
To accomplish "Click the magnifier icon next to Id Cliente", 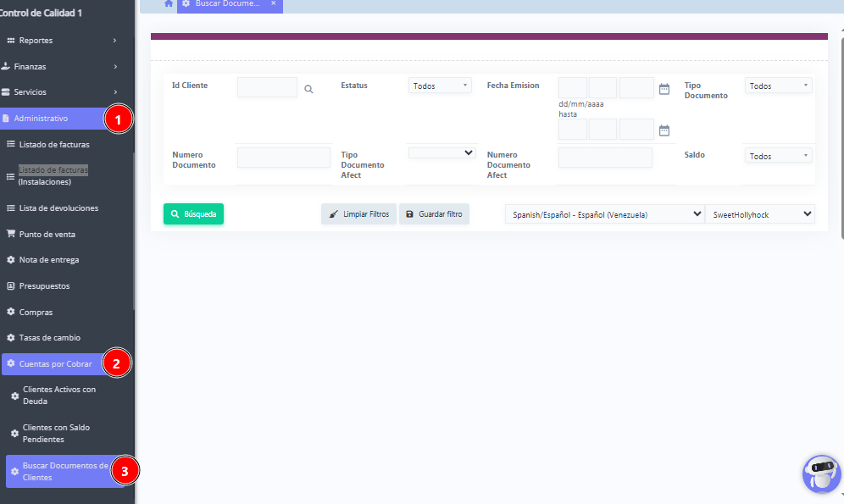I will (308, 89).
